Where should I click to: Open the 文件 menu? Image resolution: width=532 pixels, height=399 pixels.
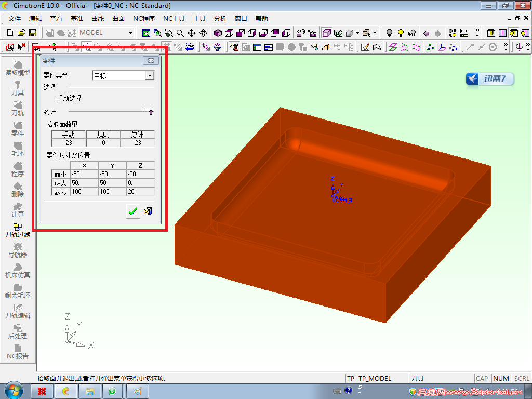pyautogui.click(x=15, y=19)
